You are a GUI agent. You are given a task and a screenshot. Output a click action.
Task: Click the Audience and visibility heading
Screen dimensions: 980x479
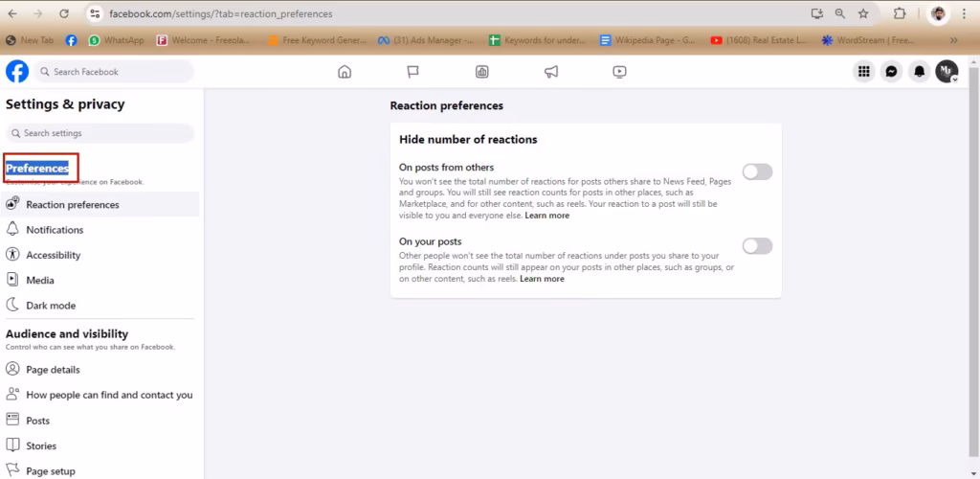67,334
